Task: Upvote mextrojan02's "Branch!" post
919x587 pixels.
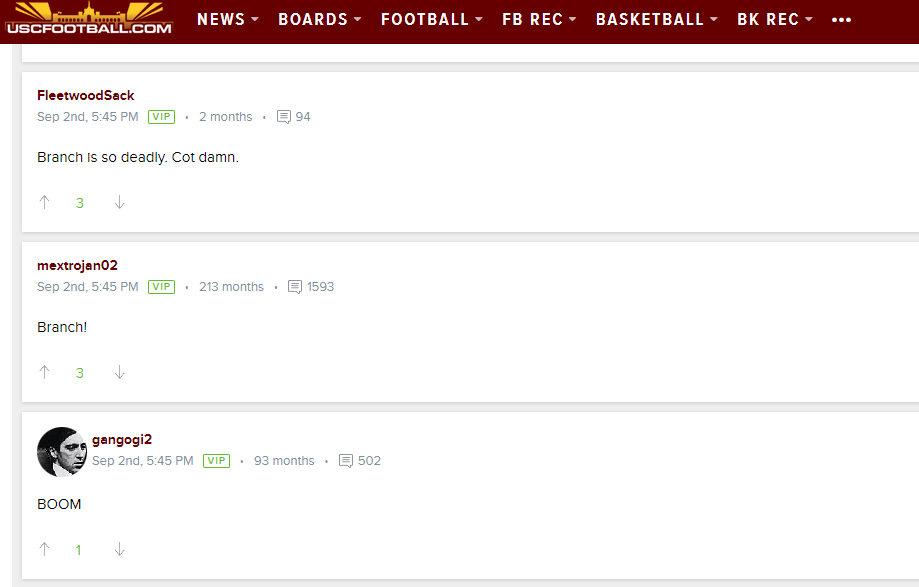Action: click(45, 372)
